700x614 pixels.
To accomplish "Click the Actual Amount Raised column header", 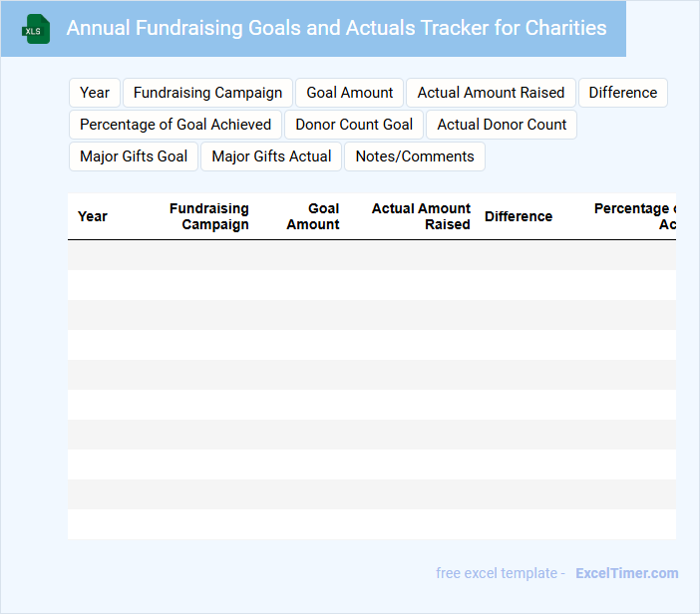I will 421,216.
